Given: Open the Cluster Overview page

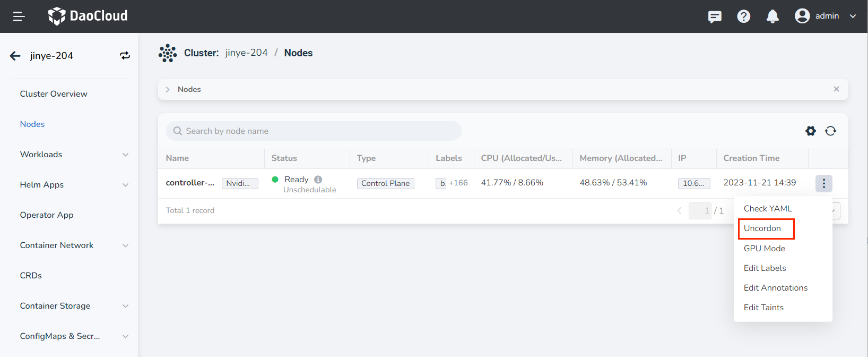Looking at the screenshot, I should pos(54,94).
